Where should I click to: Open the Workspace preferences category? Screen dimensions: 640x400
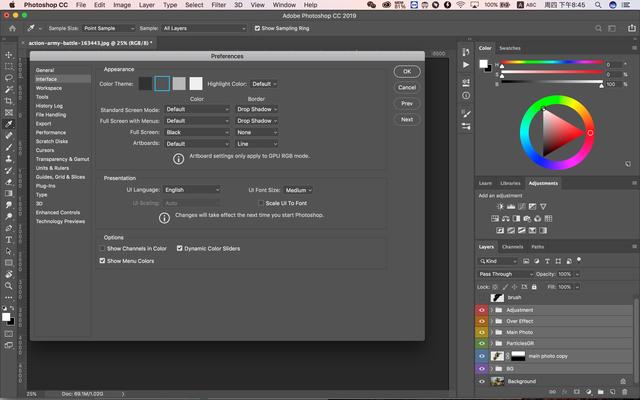tap(49, 88)
